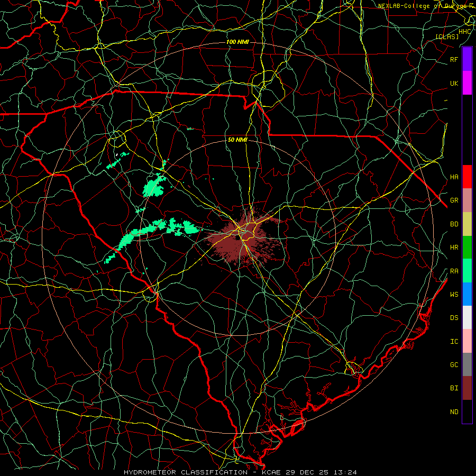Click the 50 NMI range ring label
476x476 pixels.
pos(237,140)
